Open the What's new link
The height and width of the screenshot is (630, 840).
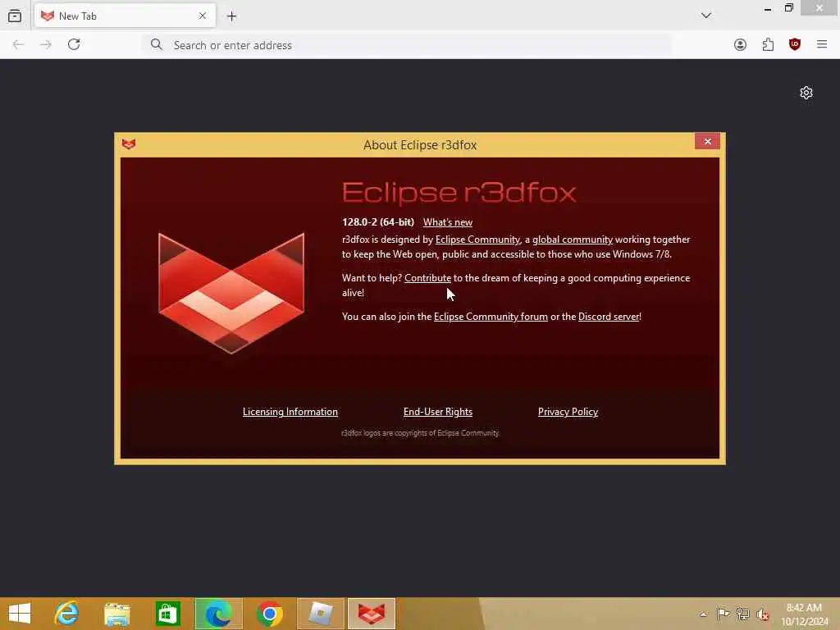(x=448, y=222)
